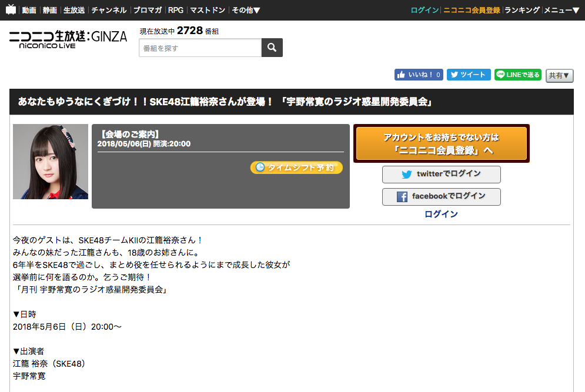Open the ニコニコ生放送 GINZA logo

pyautogui.click(x=68, y=39)
